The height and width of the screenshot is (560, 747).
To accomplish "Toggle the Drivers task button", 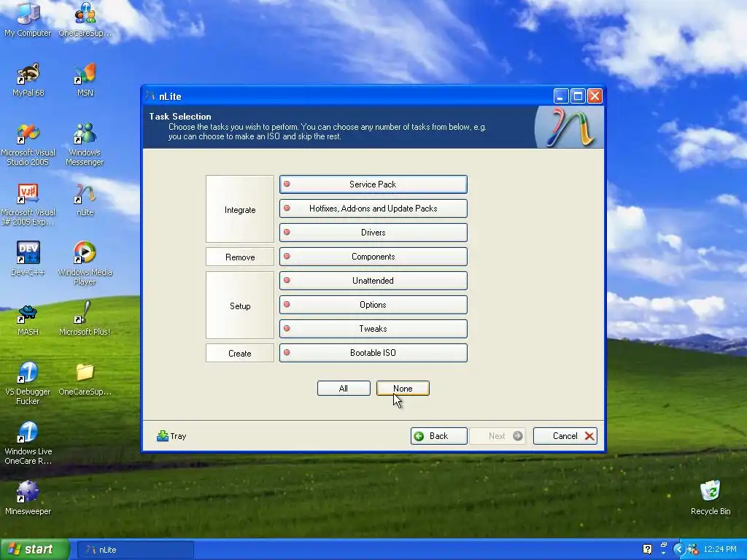I will [x=373, y=233].
